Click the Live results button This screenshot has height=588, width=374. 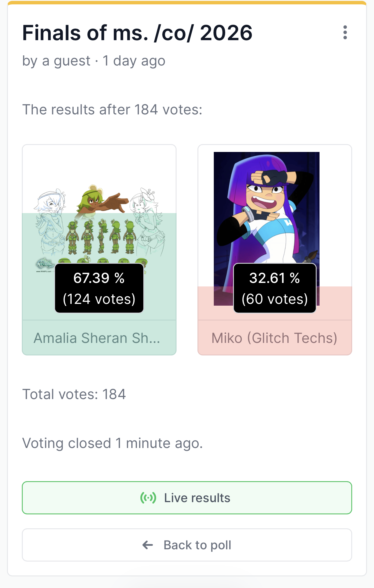coord(187,498)
